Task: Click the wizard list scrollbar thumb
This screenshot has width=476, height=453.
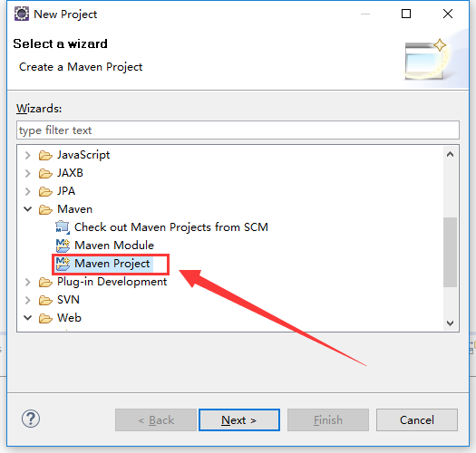Action: (x=451, y=252)
